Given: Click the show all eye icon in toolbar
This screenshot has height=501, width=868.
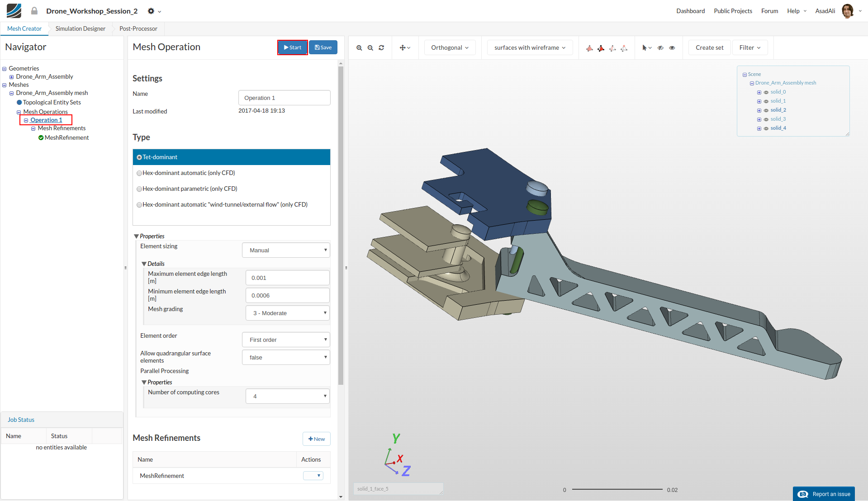Looking at the screenshot, I should pos(672,48).
